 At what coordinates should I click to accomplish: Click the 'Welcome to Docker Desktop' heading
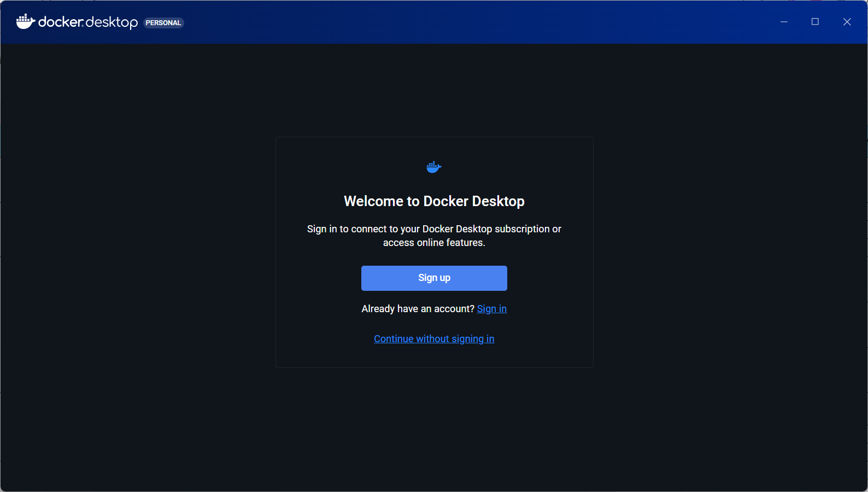point(434,201)
